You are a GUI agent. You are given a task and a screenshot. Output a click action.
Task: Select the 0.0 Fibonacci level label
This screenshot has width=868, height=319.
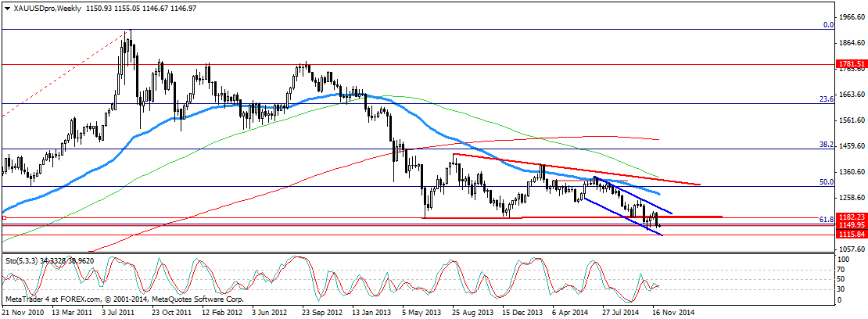(828, 25)
